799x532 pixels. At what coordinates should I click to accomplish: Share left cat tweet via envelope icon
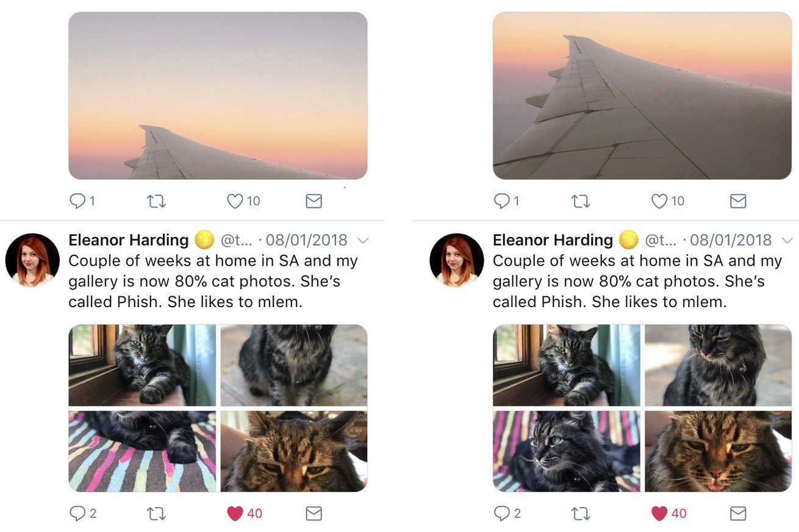pyautogui.click(x=314, y=514)
